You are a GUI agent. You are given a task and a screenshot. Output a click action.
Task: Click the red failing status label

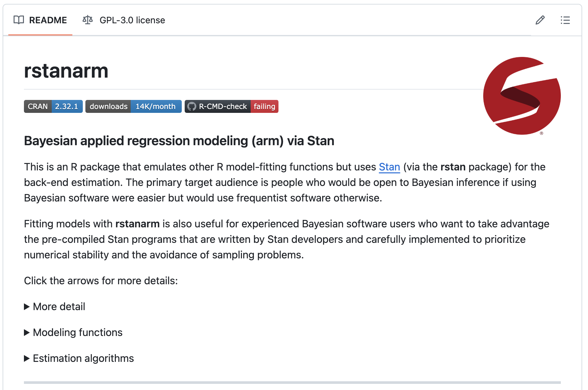pos(264,106)
